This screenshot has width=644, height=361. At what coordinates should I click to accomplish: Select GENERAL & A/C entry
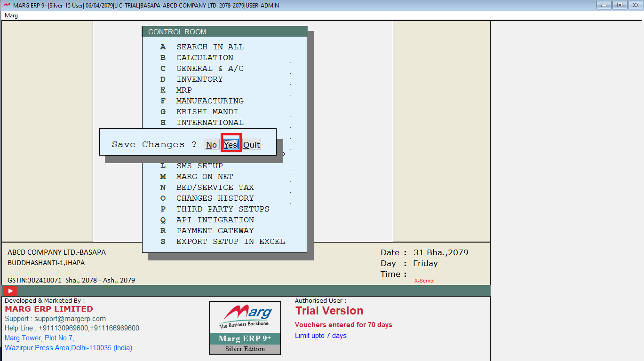tap(210, 69)
